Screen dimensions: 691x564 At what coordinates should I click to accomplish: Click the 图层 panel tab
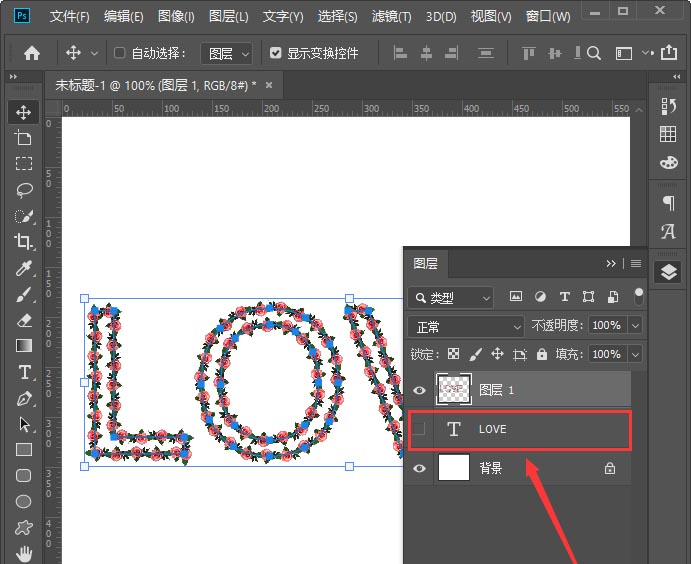425,264
